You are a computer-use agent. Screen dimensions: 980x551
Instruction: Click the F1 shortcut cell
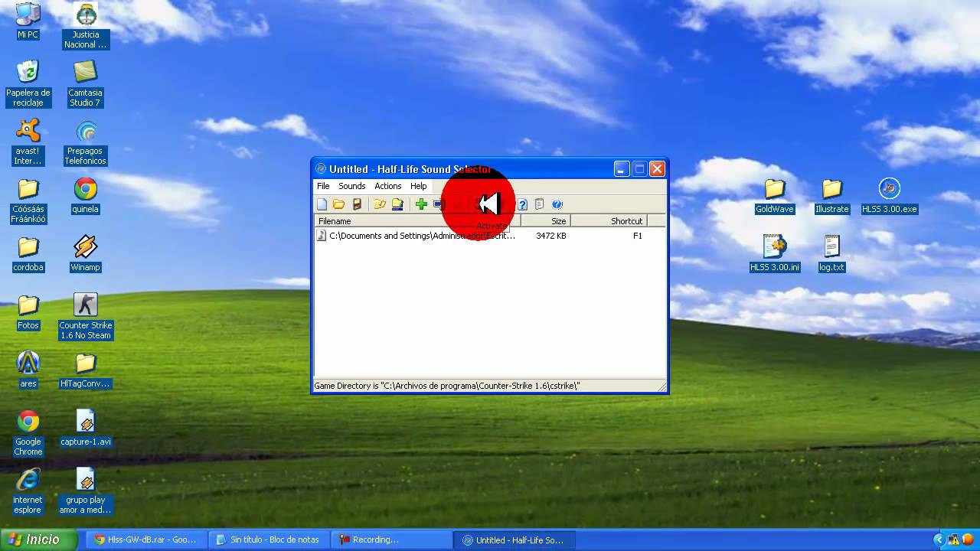coord(638,236)
